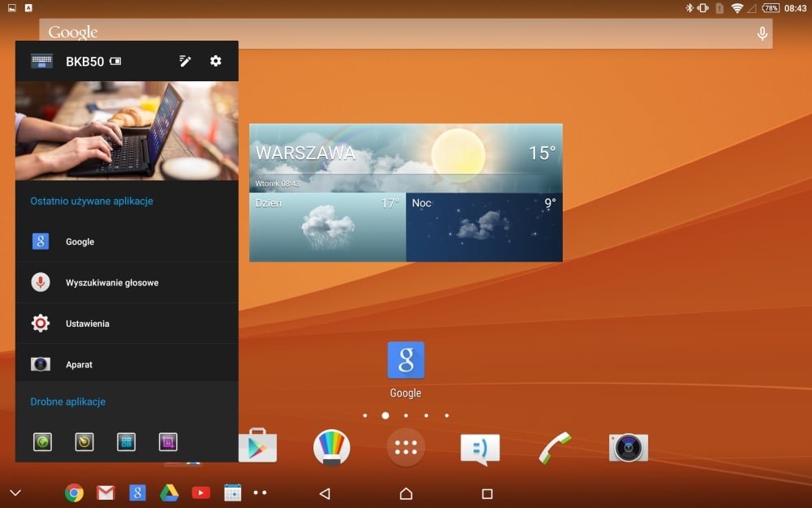Image resolution: width=812 pixels, height=508 pixels.
Task: Tap the 08:43 clock in status bar
Action: [795, 8]
